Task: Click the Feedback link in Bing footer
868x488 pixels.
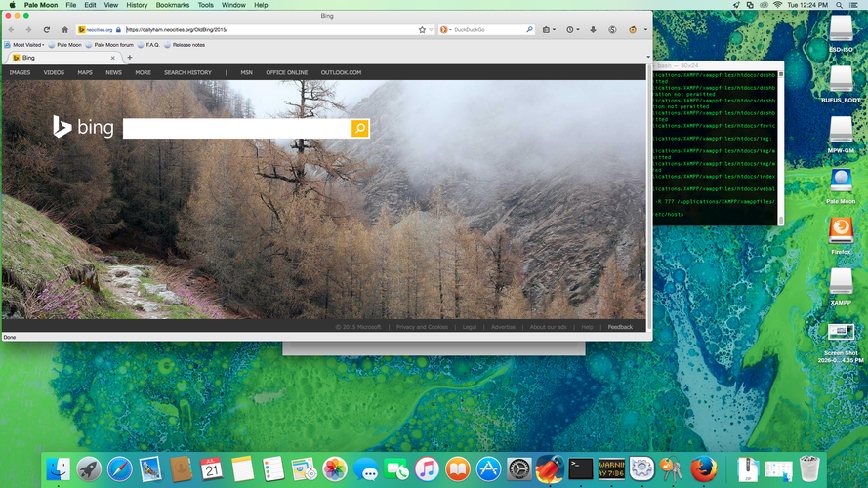Action: coord(620,327)
